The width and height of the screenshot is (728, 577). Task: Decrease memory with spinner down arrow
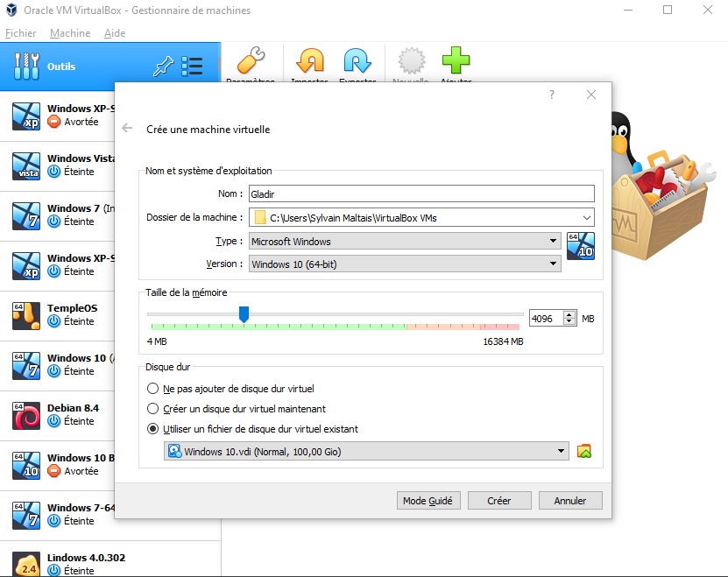[x=569, y=321]
